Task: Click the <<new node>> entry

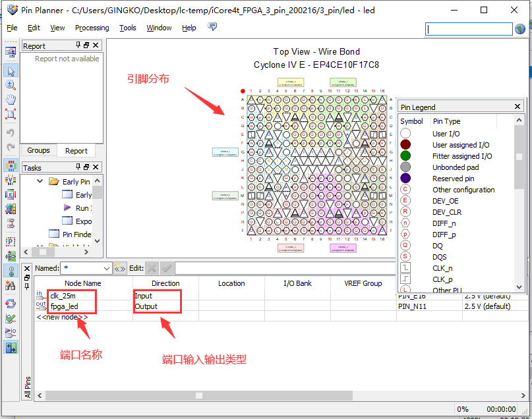Action: coord(61,317)
